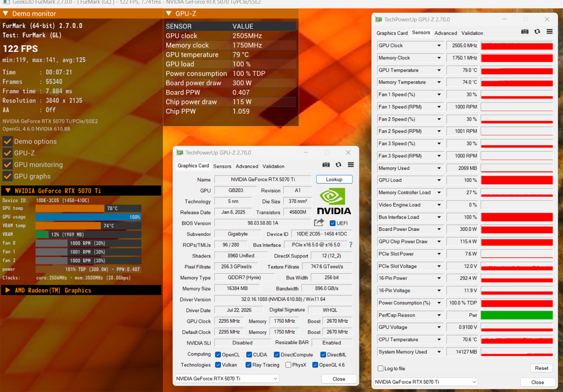The height and width of the screenshot is (392, 563).
Task: Toggle the DirectML checkbox
Action: click(x=323, y=355)
